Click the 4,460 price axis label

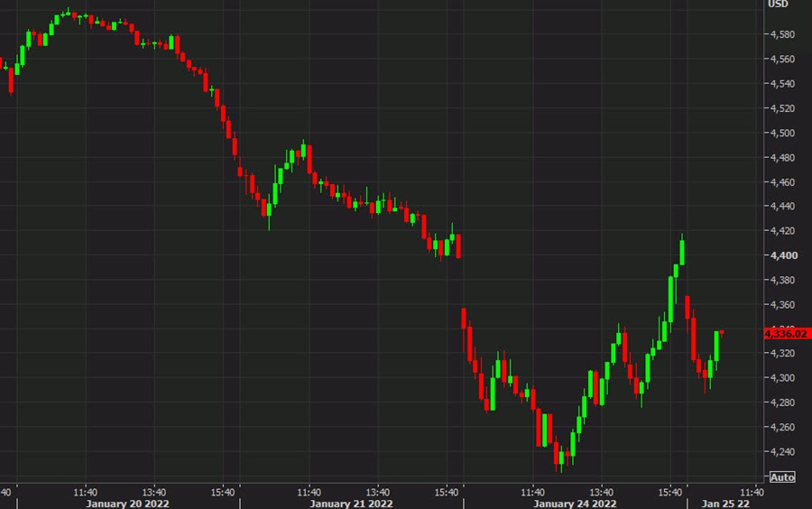[x=782, y=182]
